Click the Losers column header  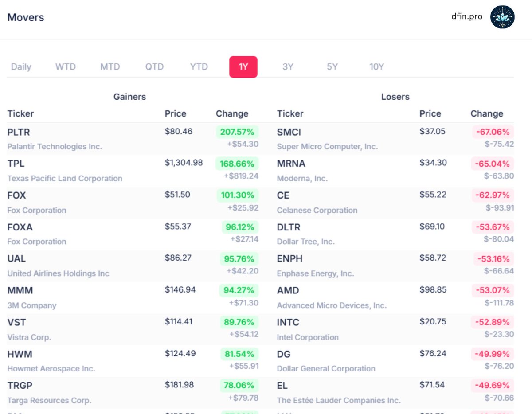[x=395, y=97]
